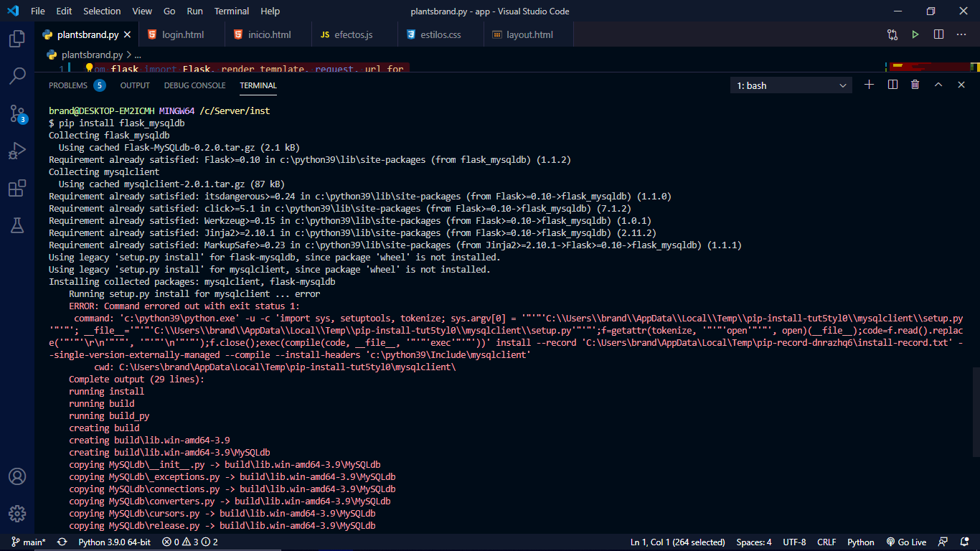Open the Accounts icon in activity bar
The image size is (980, 551).
pyautogui.click(x=17, y=476)
